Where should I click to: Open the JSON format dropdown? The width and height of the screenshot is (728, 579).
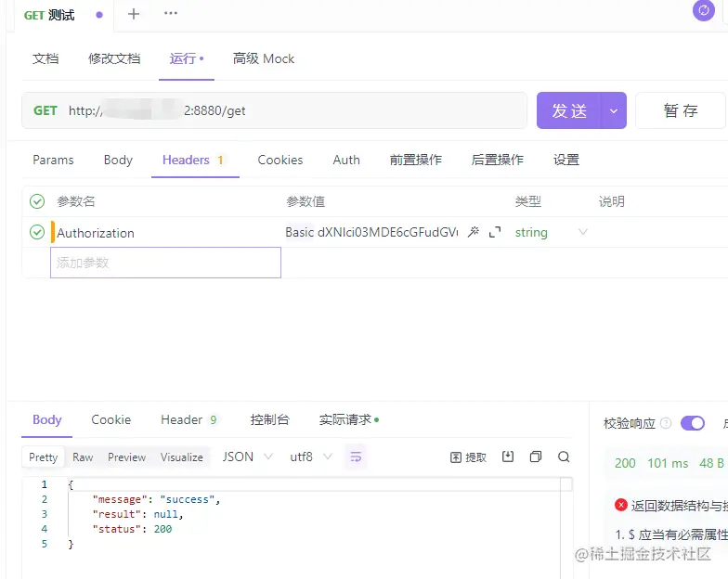247,457
